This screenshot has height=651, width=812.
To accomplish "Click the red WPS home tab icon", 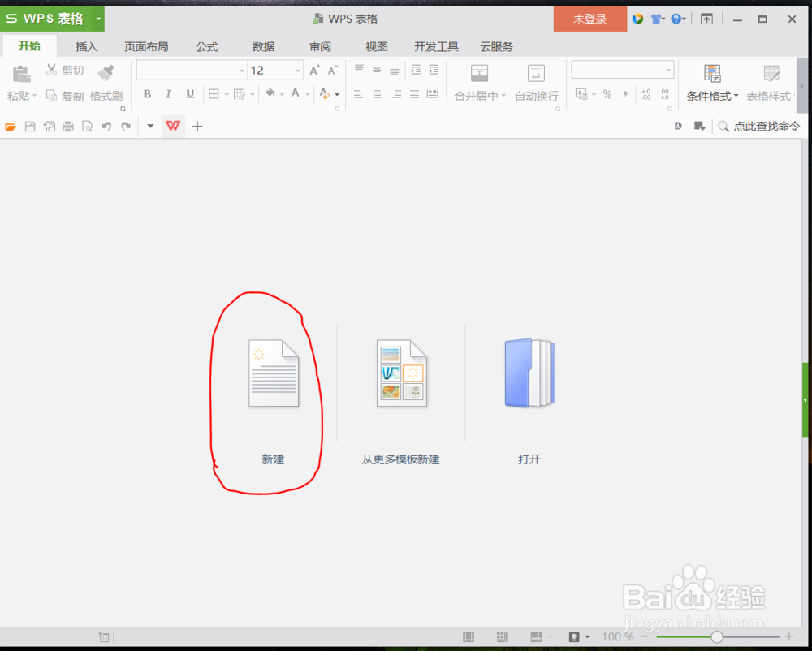I will pyautogui.click(x=173, y=126).
